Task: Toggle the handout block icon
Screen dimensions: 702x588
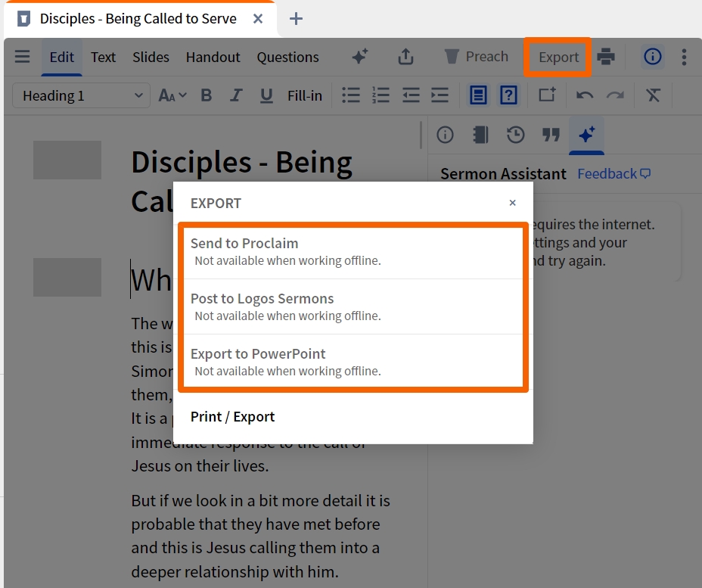Action: pyautogui.click(x=478, y=95)
